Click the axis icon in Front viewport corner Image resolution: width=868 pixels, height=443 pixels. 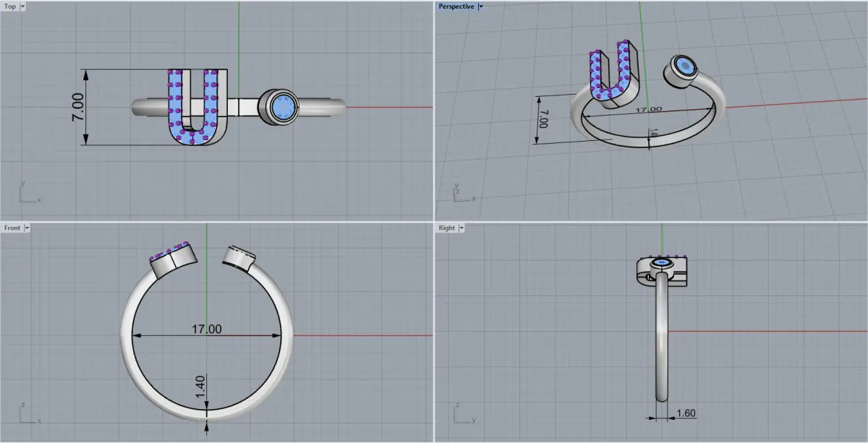click(30, 413)
